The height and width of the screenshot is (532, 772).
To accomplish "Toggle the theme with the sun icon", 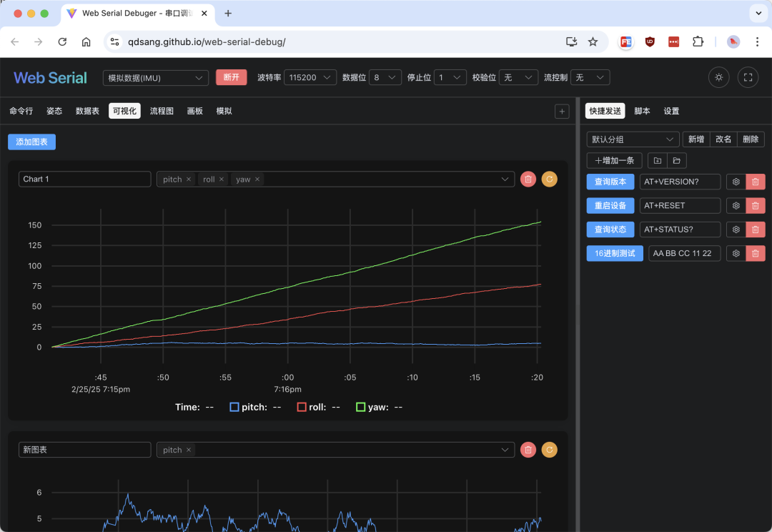I will pos(718,77).
